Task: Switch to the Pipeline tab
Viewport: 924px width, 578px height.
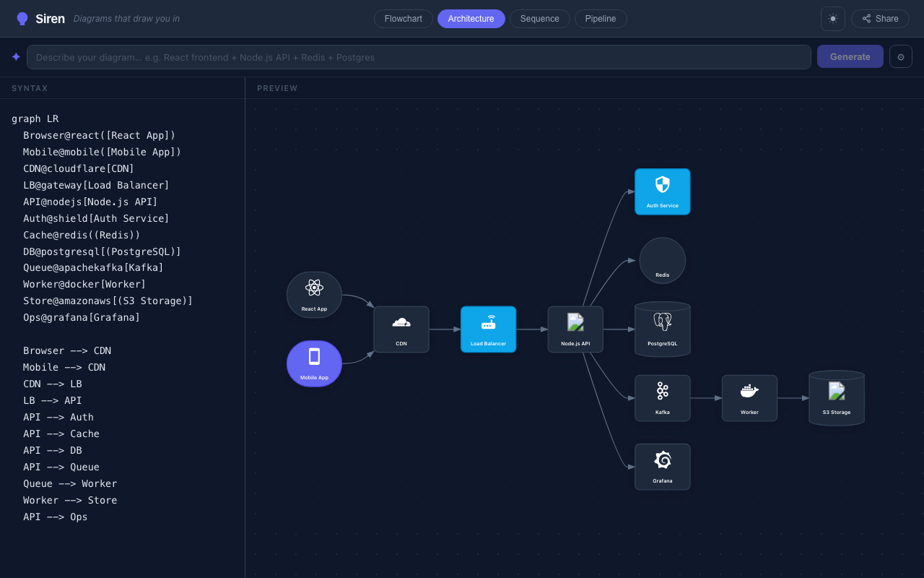Action: (601, 19)
